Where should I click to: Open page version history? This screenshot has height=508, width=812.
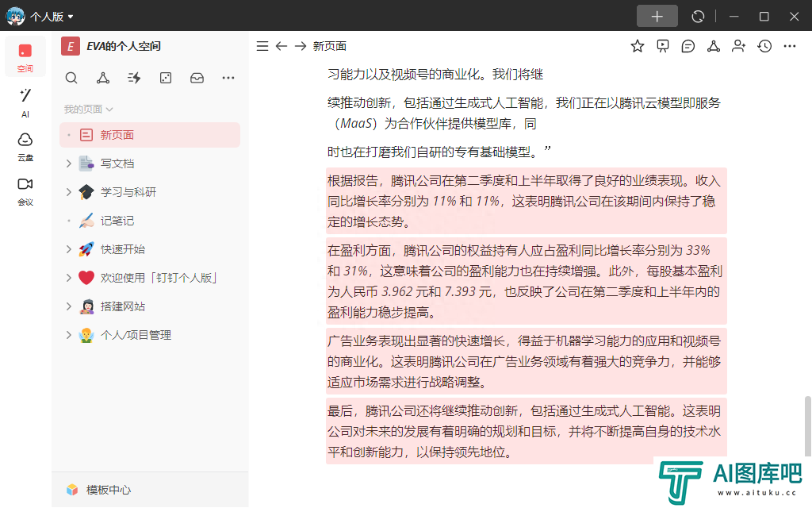[x=764, y=46]
